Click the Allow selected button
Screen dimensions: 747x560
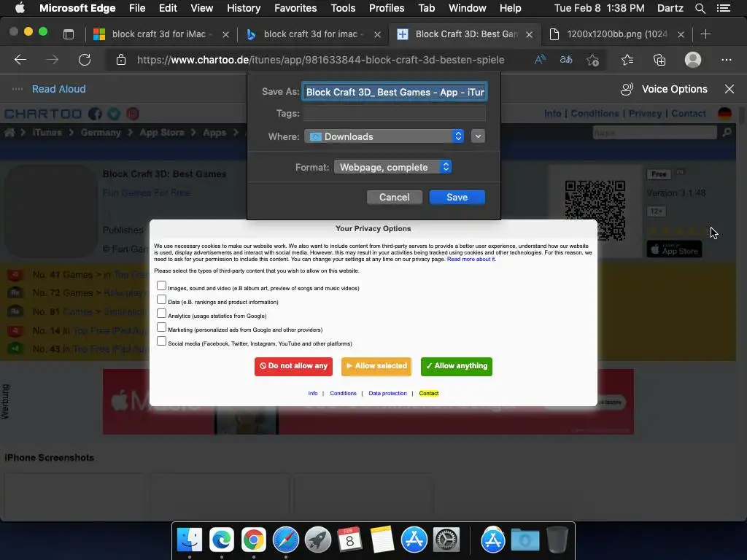(376, 366)
